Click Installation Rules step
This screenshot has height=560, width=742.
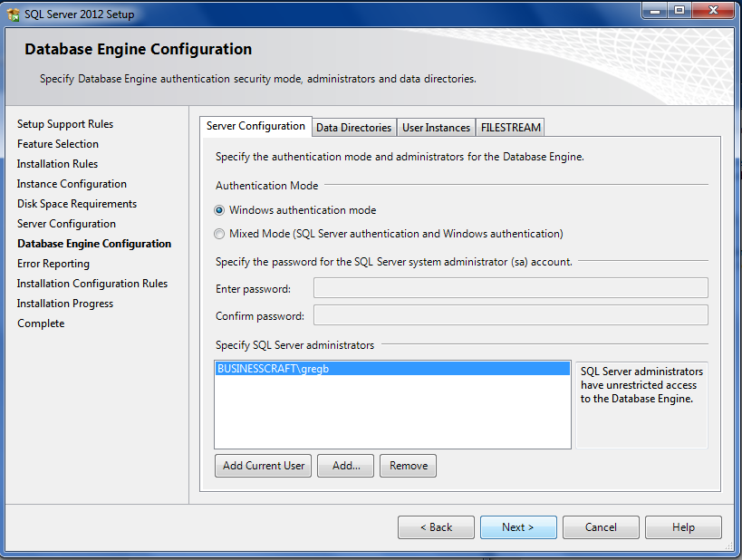point(57,164)
